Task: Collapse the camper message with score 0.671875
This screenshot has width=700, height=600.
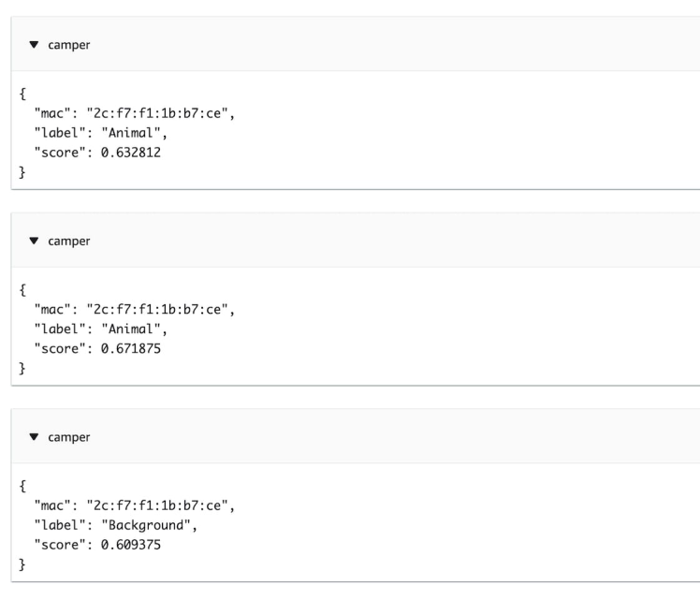Action: click(x=33, y=241)
